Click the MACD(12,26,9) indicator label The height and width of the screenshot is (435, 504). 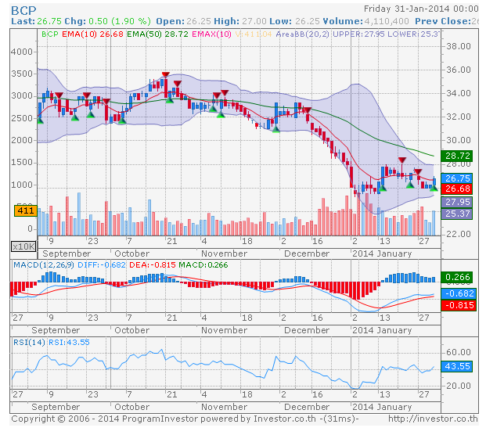click(43, 265)
